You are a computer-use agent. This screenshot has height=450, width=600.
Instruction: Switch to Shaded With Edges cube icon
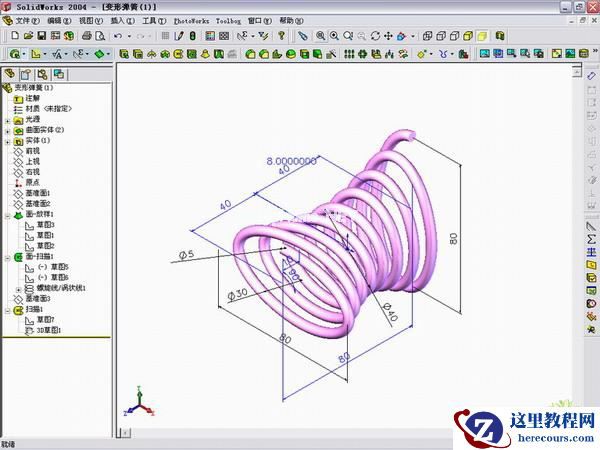tap(468, 36)
